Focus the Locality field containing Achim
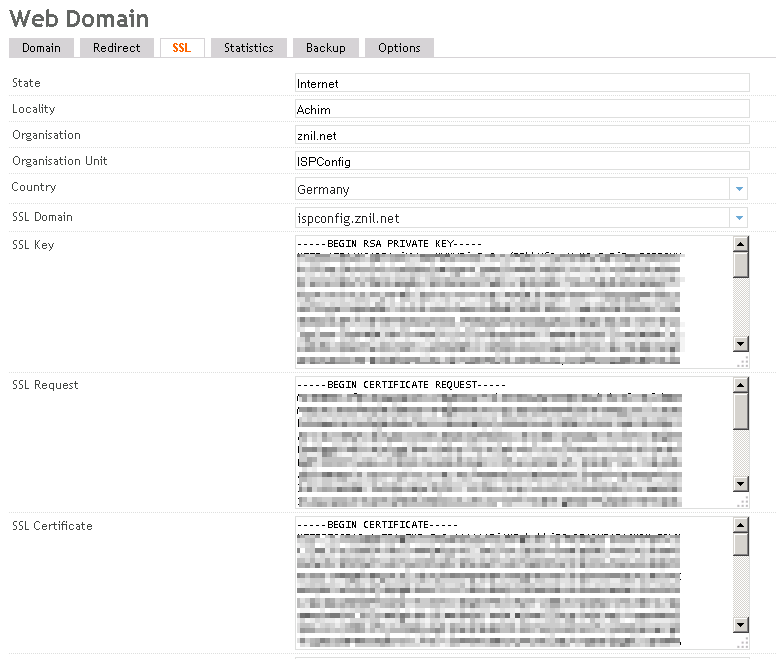The height and width of the screenshot is (659, 776). point(522,109)
